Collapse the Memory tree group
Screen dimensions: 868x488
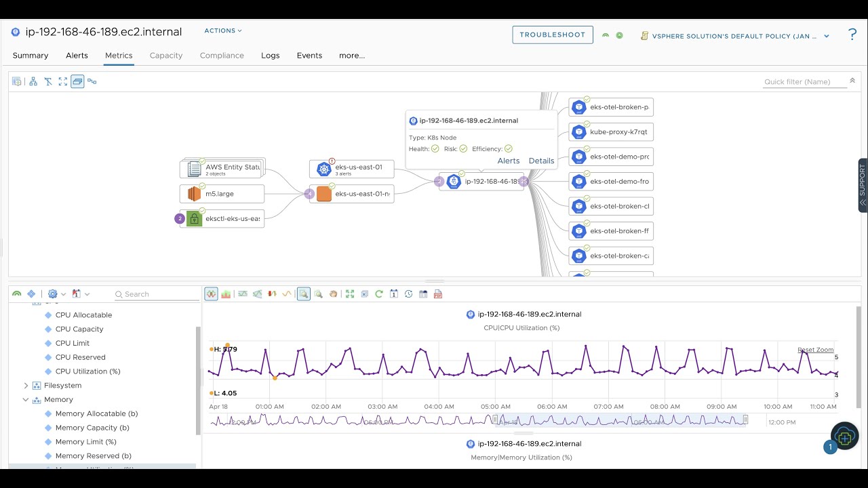tap(26, 400)
